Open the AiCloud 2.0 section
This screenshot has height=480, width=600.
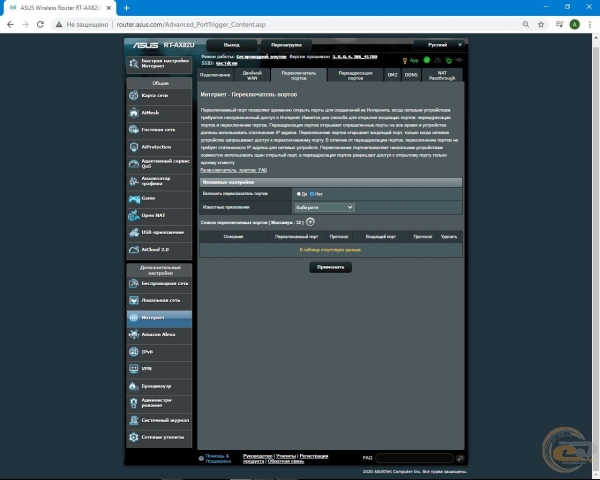coord(159,250)
